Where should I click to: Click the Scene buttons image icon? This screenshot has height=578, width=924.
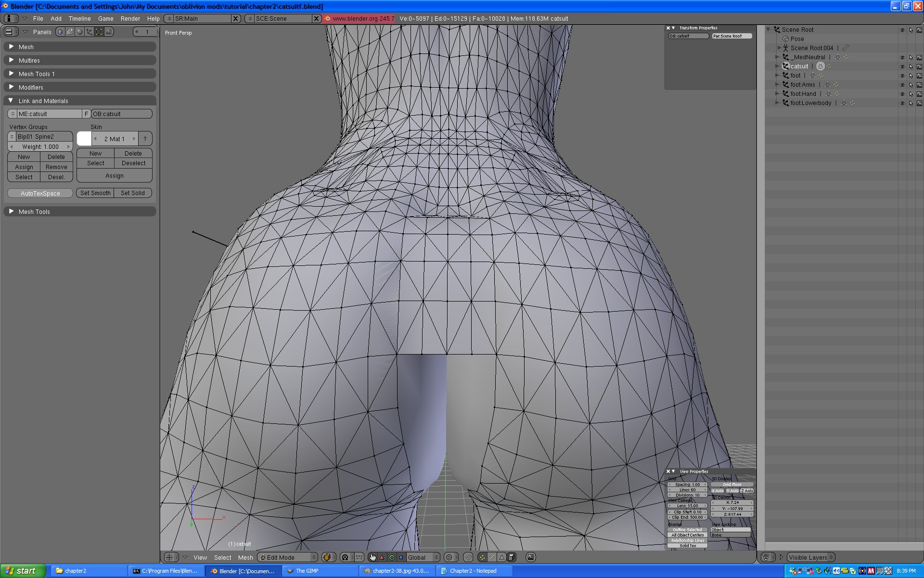(x=109, y=32)
